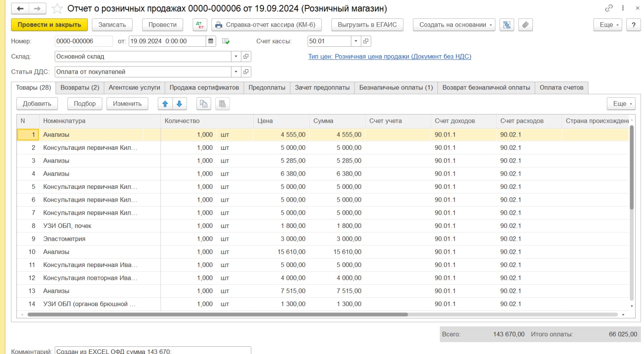Screen dimensions: 644x354
Task: Open the document structure icon next to Создать на основании
Action: point(507,25)
